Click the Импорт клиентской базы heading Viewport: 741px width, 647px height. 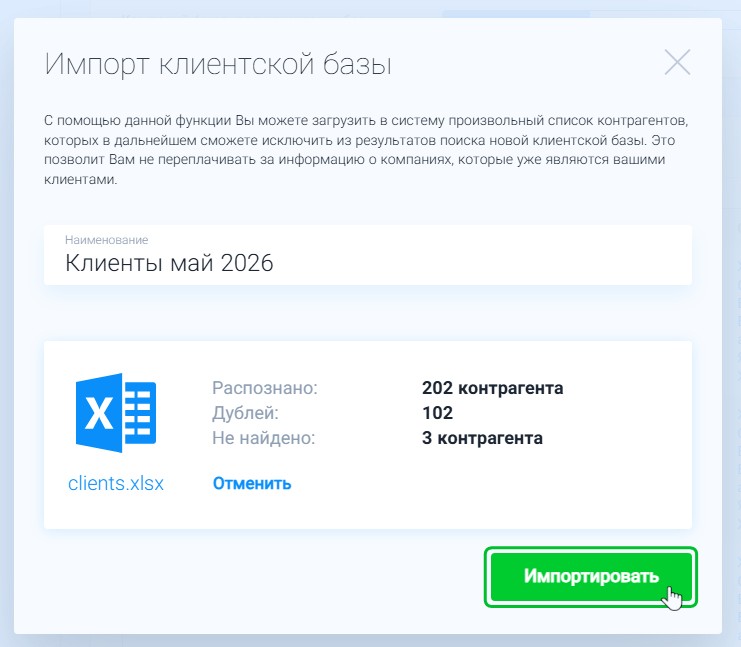218,64
